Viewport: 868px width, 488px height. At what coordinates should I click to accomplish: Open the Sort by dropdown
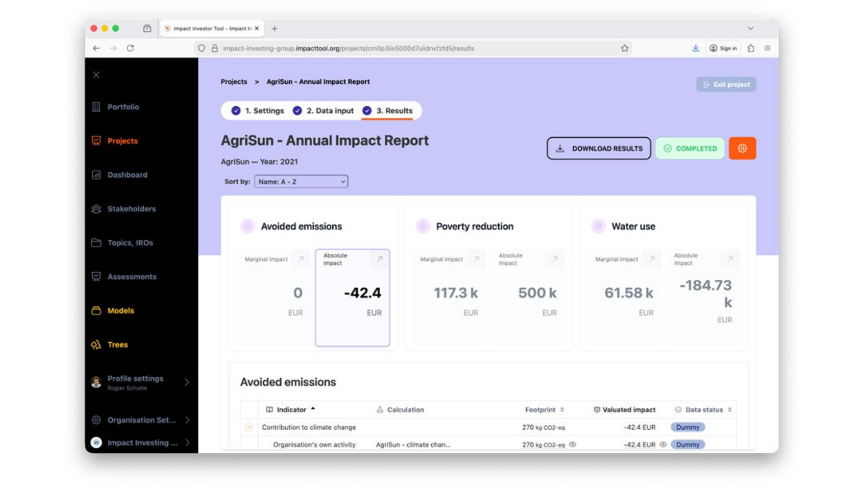(x=301, y=182)
